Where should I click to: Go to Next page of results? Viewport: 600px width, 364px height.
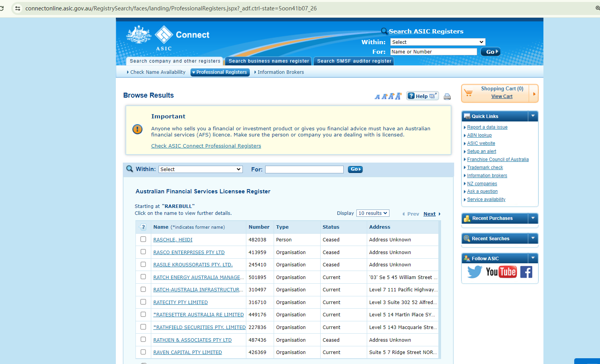430,214
